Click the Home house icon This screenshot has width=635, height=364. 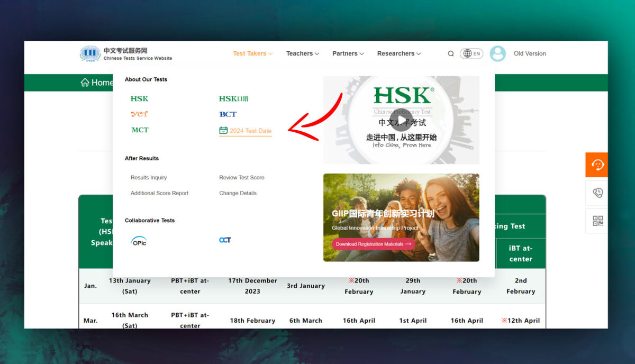coord(85,83)
